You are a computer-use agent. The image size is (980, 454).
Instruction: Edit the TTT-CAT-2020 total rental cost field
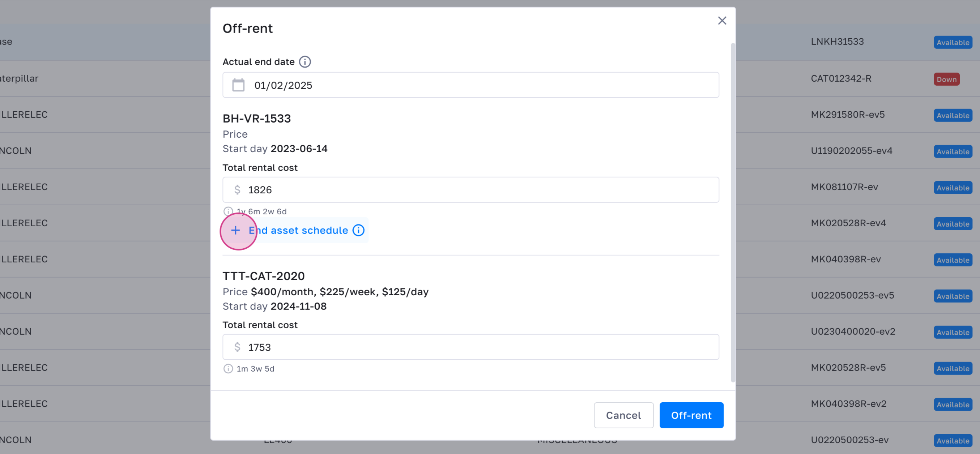[x=470, y=347]
